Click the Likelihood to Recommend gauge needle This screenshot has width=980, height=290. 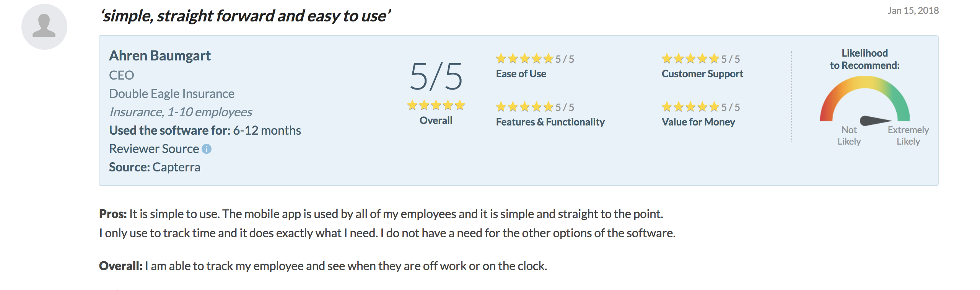tap(875, 121)
